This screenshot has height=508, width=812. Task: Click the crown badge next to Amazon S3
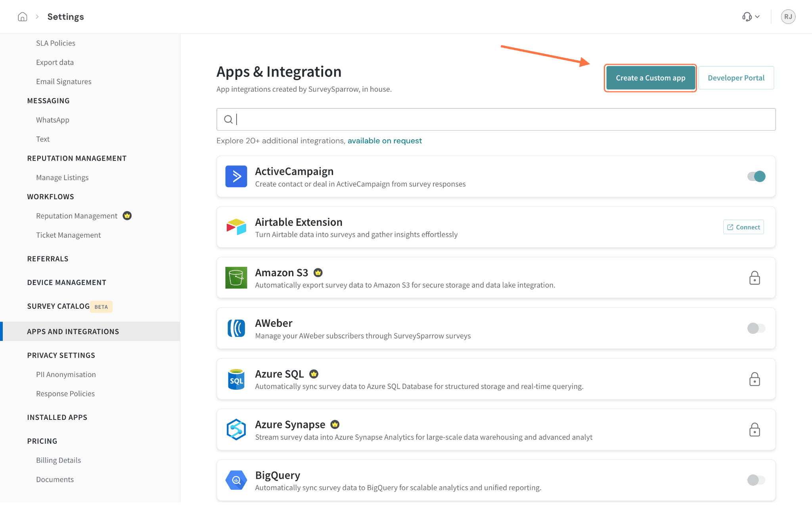tap(318, 273)
